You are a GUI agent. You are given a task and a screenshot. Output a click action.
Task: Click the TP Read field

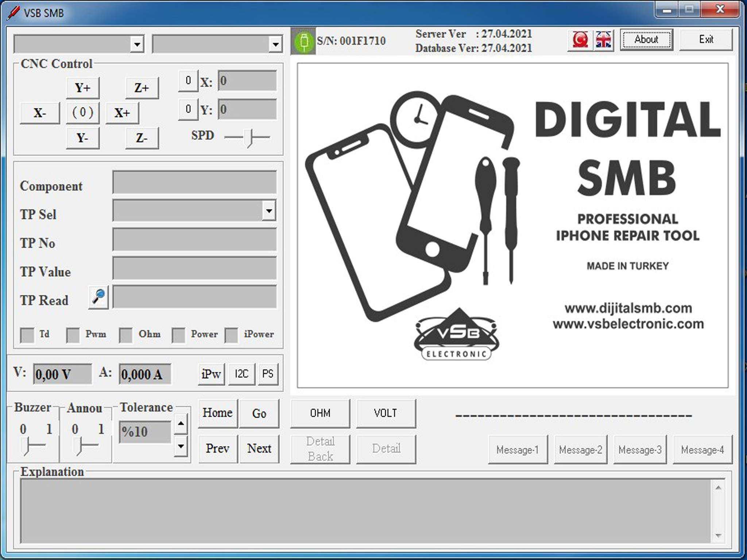194,297
